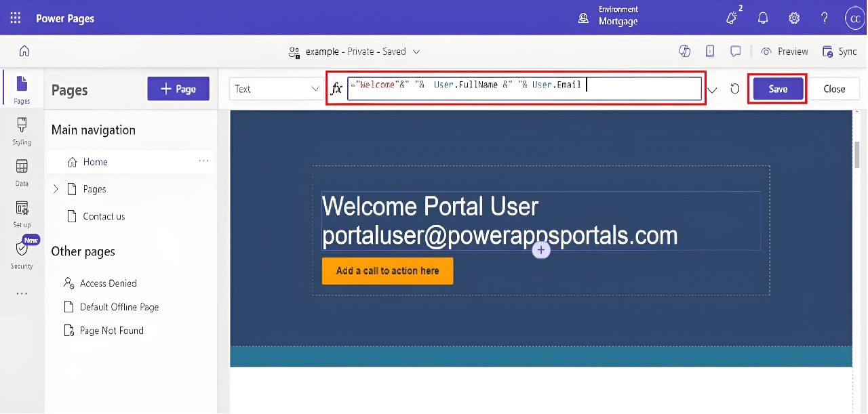Image resolution: width=868 pixels, height=414 pixels.
Task: Open the Data workspace
Action: pyautogui.click(x=22, y=172)
